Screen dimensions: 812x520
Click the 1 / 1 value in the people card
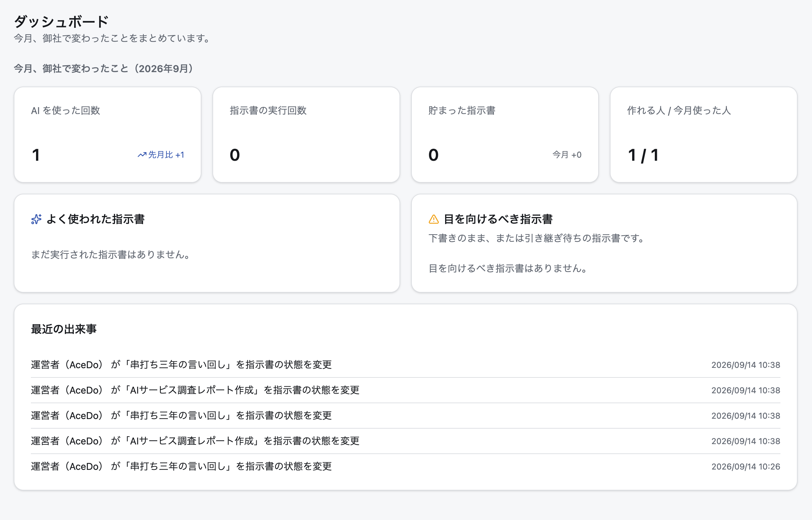[643, 155]
